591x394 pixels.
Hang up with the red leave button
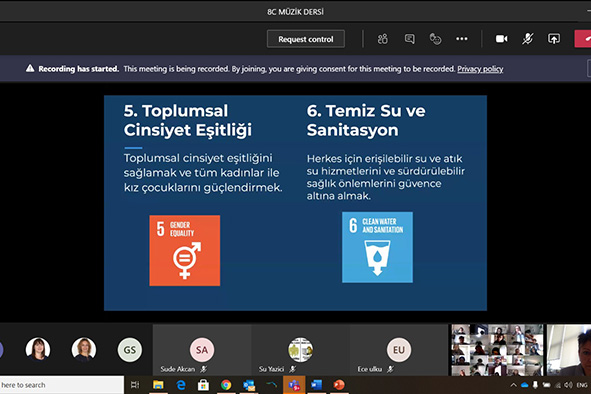[583, 39]
